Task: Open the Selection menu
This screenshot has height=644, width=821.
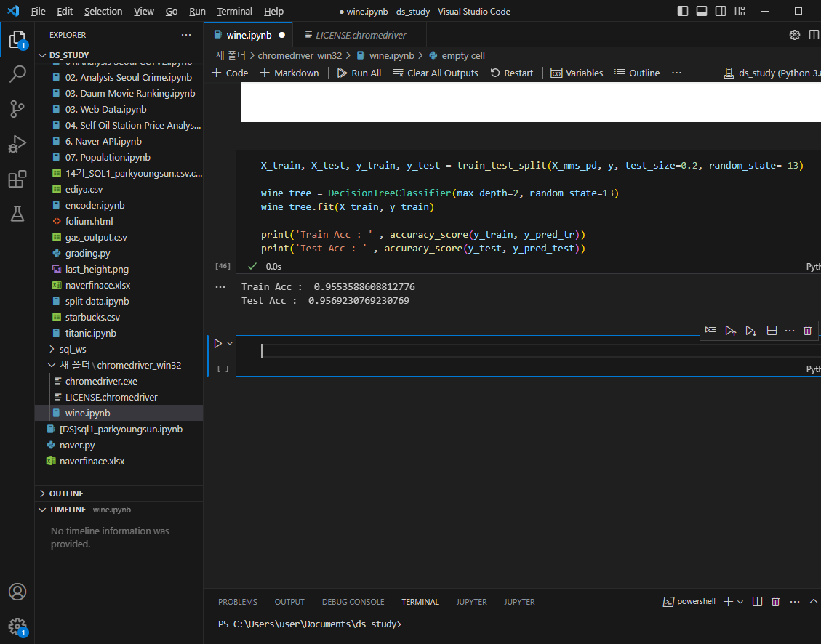Action: [103, 11]
